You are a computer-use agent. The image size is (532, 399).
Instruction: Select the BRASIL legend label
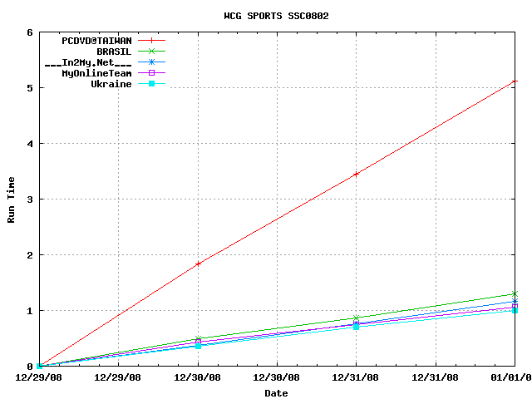(114, 51)
